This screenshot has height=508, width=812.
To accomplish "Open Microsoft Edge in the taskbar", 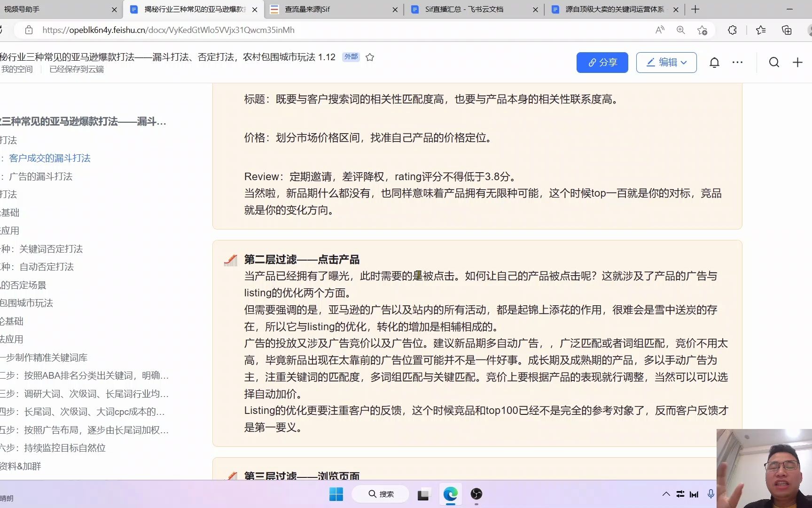I will point(450,494).
